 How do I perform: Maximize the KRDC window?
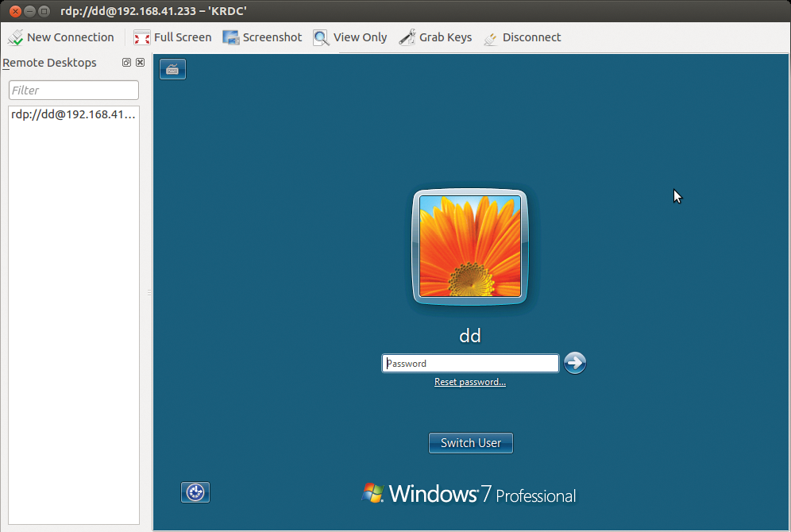click(x=42, y=11)
